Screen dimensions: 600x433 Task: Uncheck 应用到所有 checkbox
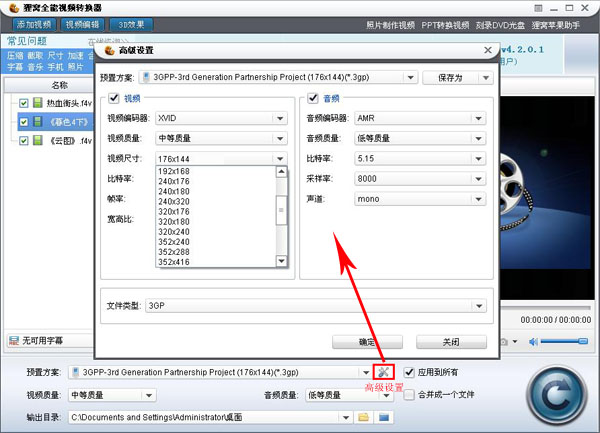409,372
